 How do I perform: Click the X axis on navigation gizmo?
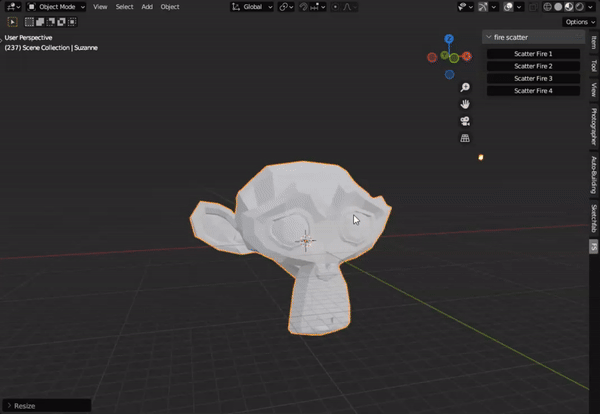click(467, 57)
